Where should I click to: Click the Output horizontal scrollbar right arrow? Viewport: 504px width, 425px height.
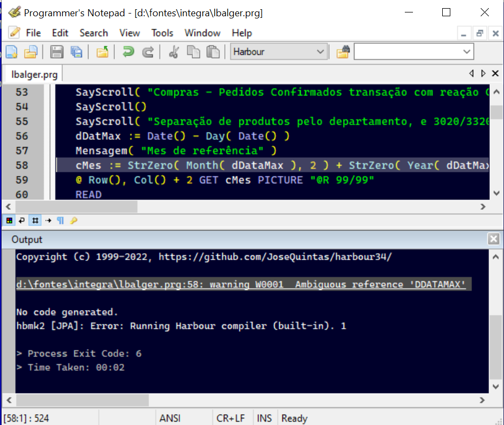pos(482,400)
